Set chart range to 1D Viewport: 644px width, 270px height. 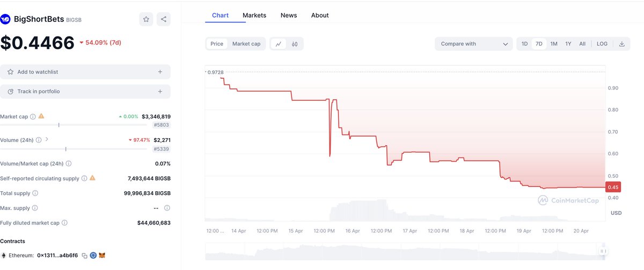pos(525,44)
